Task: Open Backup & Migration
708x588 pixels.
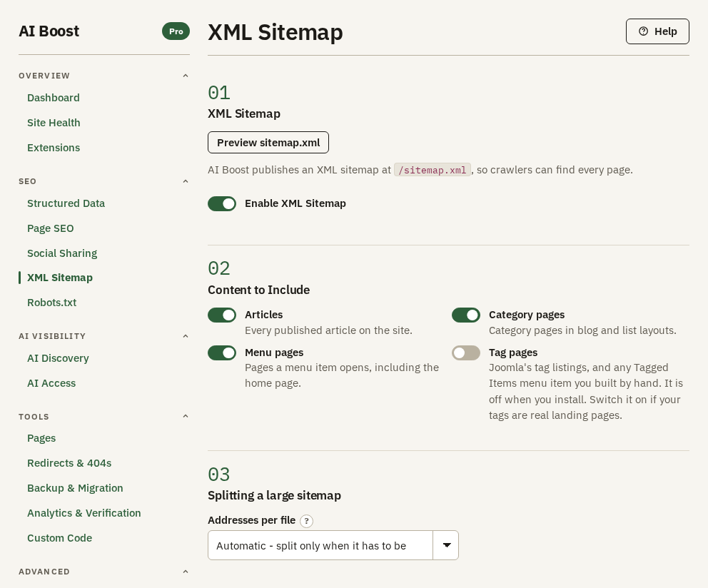Action: (75, 488)
